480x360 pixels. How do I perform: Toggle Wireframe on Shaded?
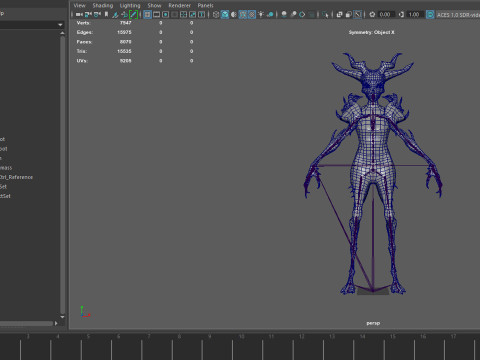click(243, 14)
